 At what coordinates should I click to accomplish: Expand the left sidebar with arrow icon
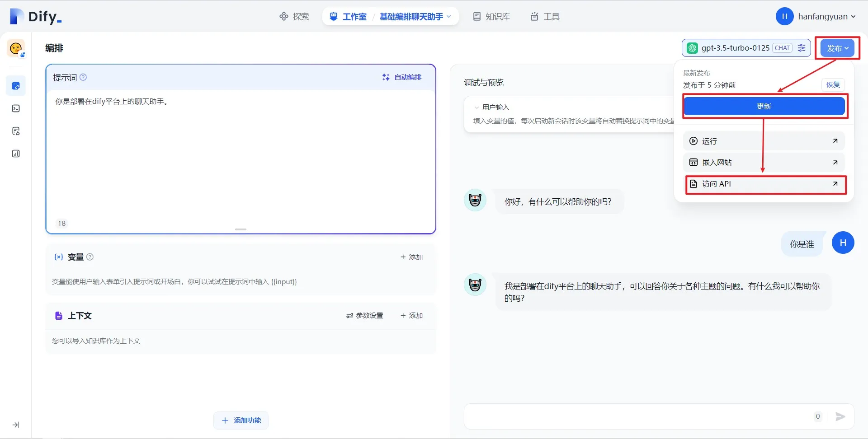click(16, 425)
